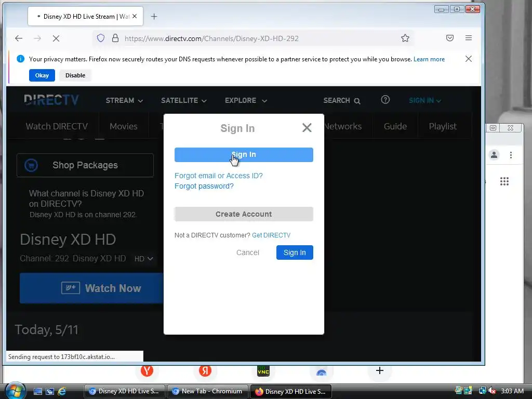This screenshot has height=399, width=532.
Task: Launch Internet Explorer from quick launch
Action: click(x=62, y=392)
